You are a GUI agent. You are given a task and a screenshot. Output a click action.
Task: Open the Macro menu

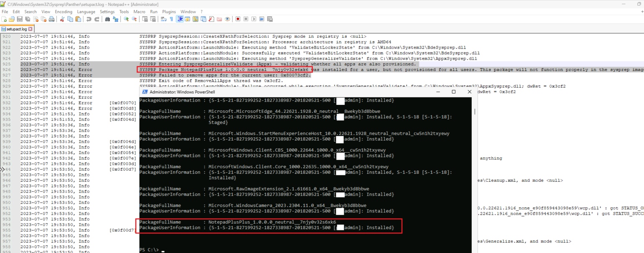tap(140, 12)
